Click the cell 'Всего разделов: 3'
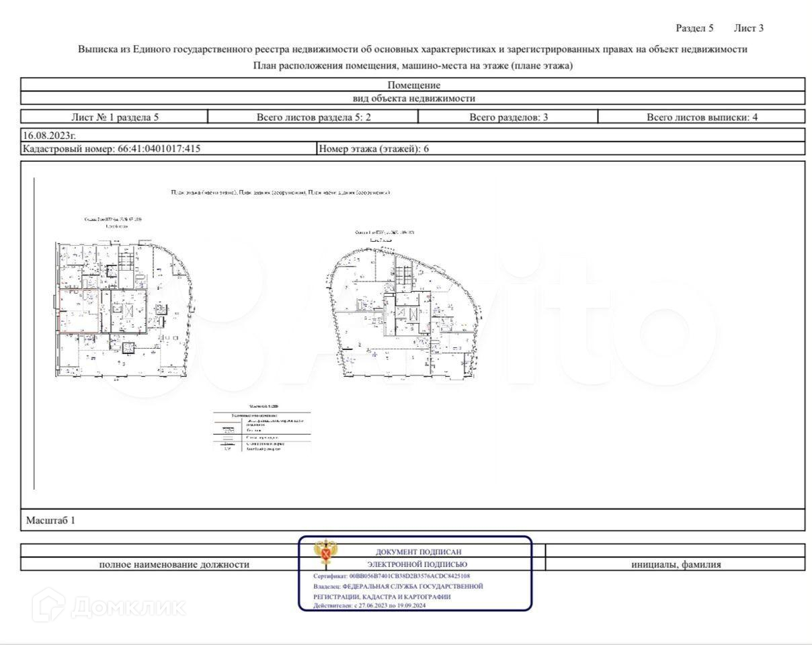 coord(508,117)
